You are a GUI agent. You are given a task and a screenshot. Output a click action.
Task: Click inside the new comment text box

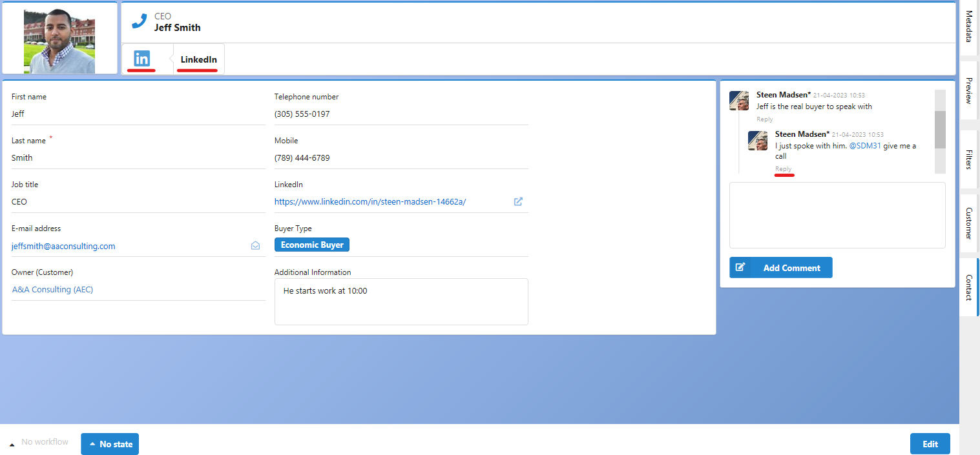click(837, 215)
